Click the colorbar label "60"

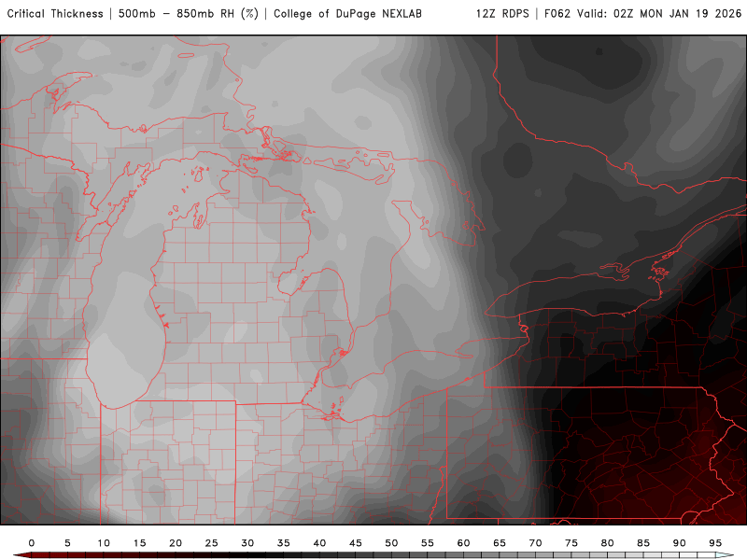click(x=463, y=543)
